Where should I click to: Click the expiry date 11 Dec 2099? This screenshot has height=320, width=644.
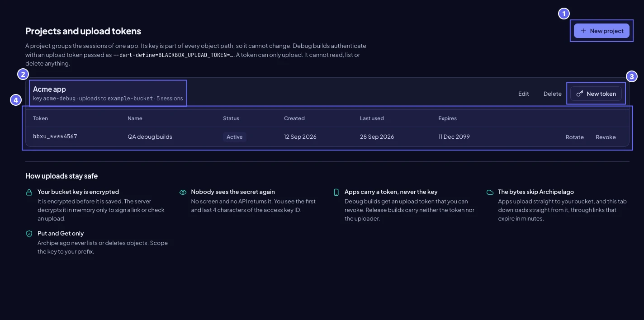click(x=454, y=136)
